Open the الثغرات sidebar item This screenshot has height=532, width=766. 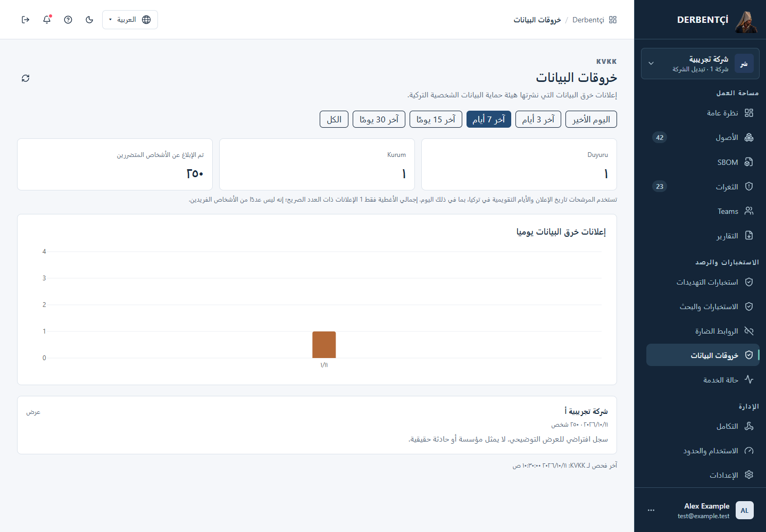click(x=702, y=187)
